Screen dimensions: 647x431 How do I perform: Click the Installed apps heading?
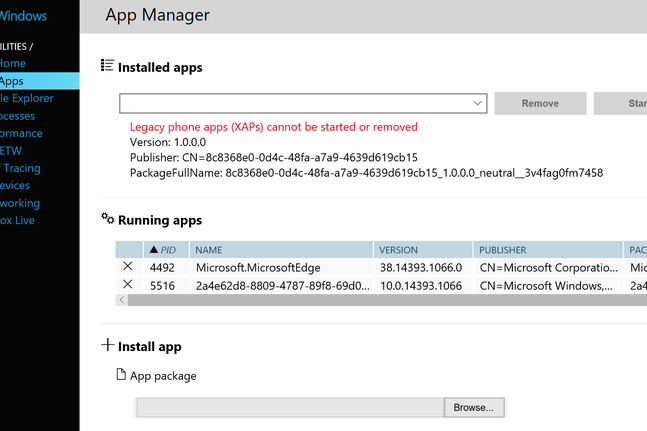(160, 67)
